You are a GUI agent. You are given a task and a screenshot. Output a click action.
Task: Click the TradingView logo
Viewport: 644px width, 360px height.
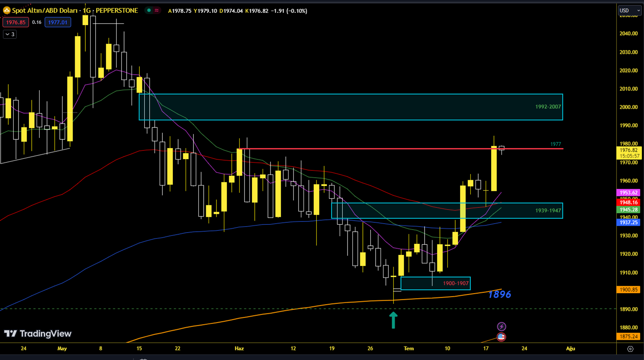click(38, 334)
